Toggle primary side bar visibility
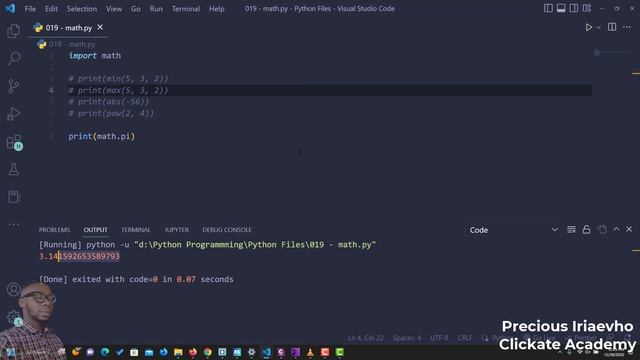Viewport: 640px width, 360px height. pyautogui.click(x=548, y=8)
